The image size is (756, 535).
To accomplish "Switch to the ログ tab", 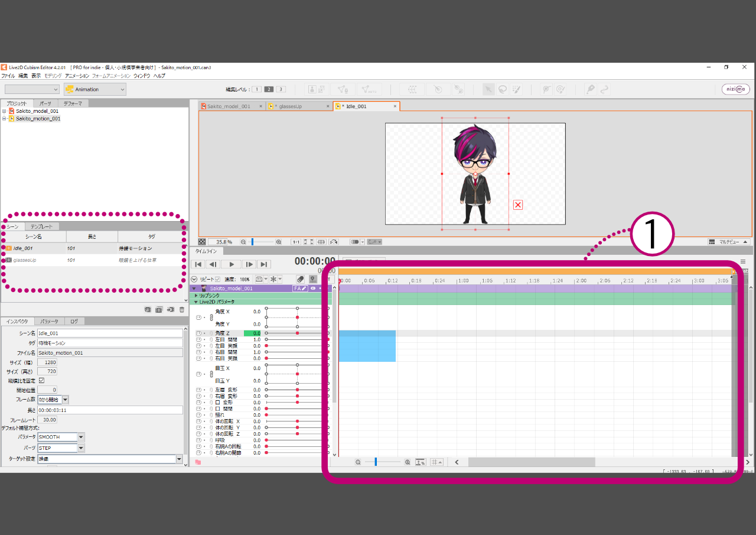I will click(x=74, y=322).
